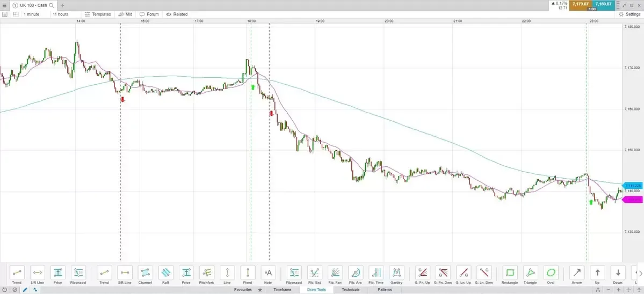Add a new chart tab
644x294 pixels.
pos(62,5)
